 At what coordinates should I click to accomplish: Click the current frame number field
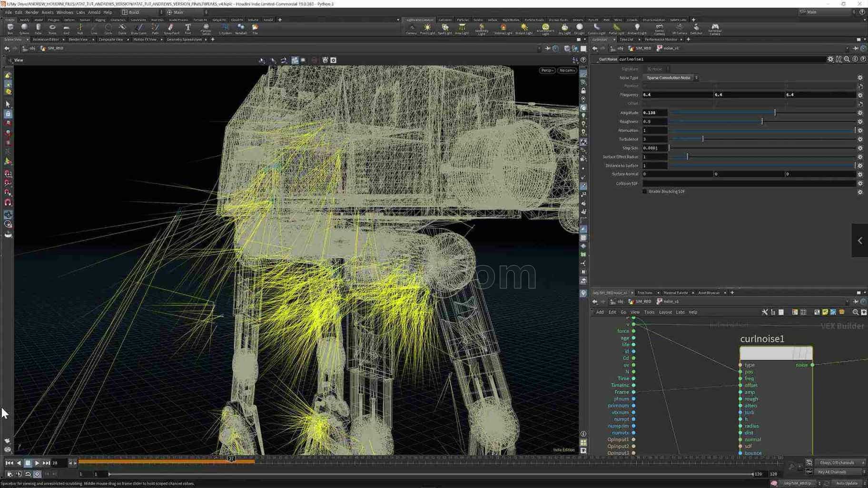click(x=59, y=463)
